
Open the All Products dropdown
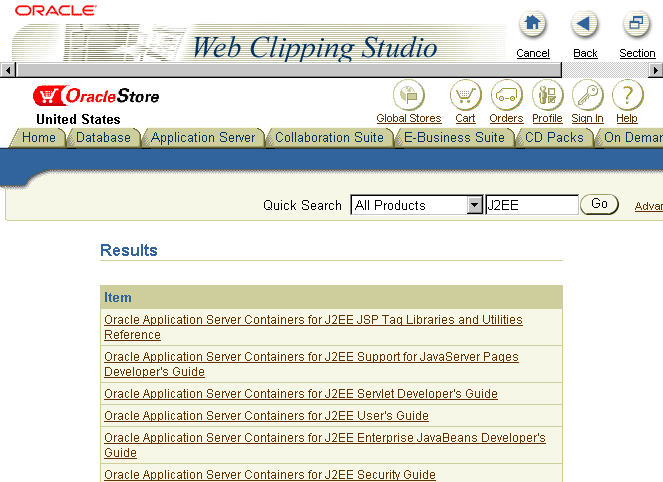(x=416, y=205)
